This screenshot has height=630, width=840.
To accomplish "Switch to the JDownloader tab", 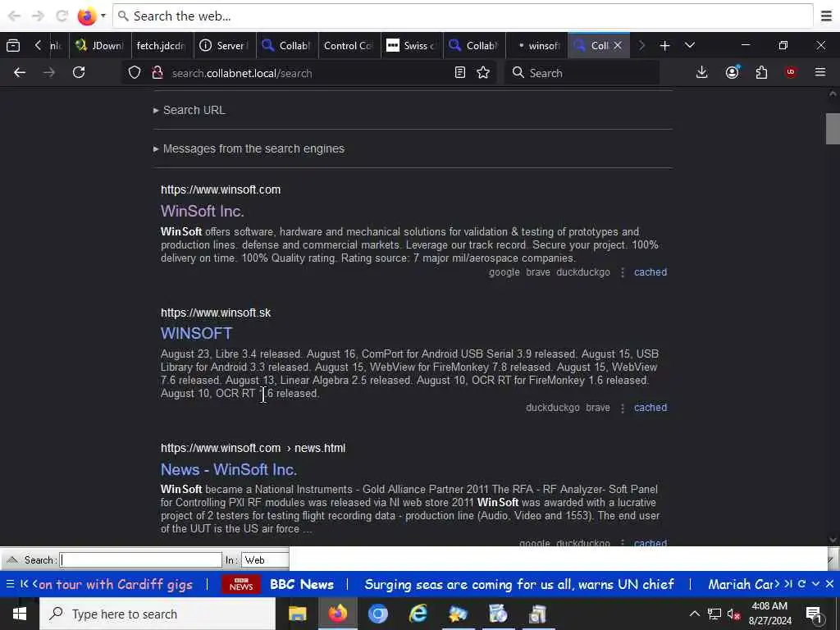I will pyautogui.click(x=99, y=46).
